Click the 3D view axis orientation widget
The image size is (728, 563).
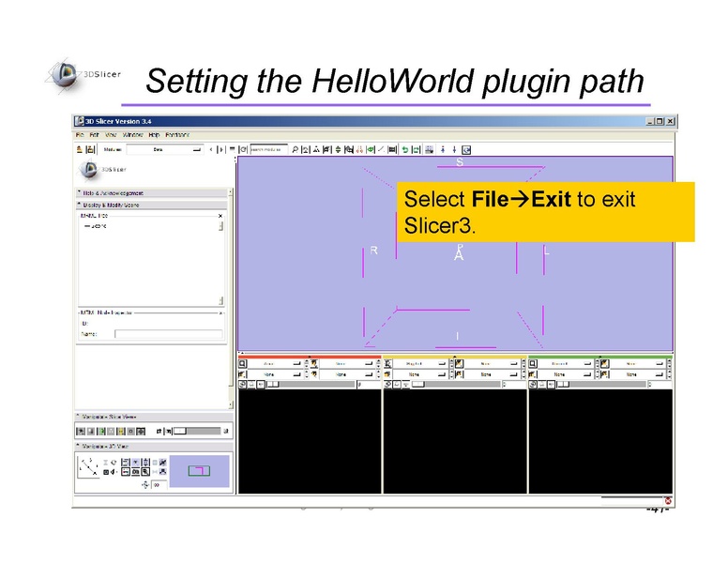88,467
